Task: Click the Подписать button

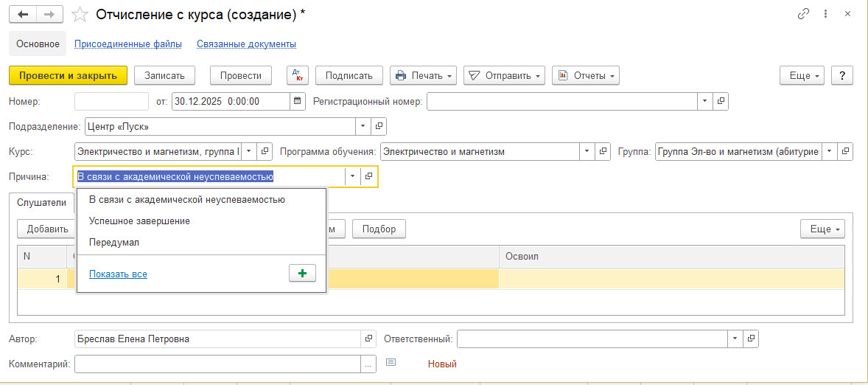Action: click(349, 75)
